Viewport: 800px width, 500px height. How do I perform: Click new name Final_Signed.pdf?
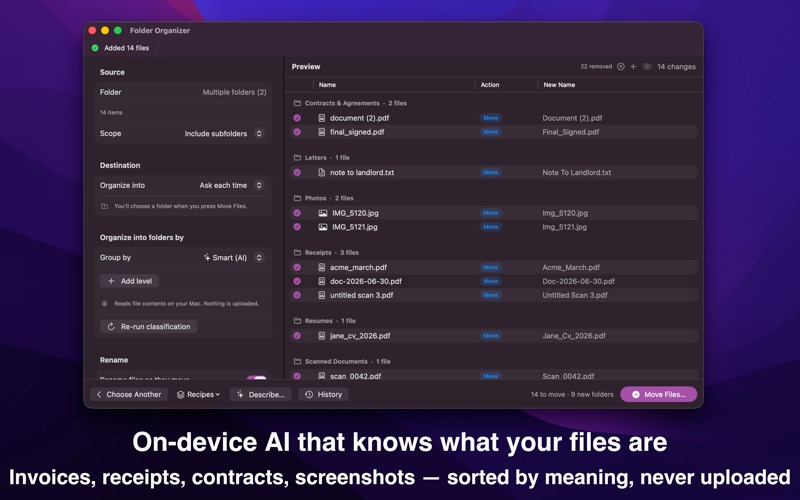click(x=570, y=132)
